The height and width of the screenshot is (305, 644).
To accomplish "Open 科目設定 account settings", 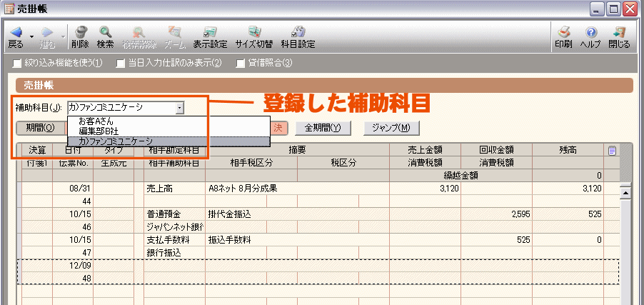I will (298, 32).
